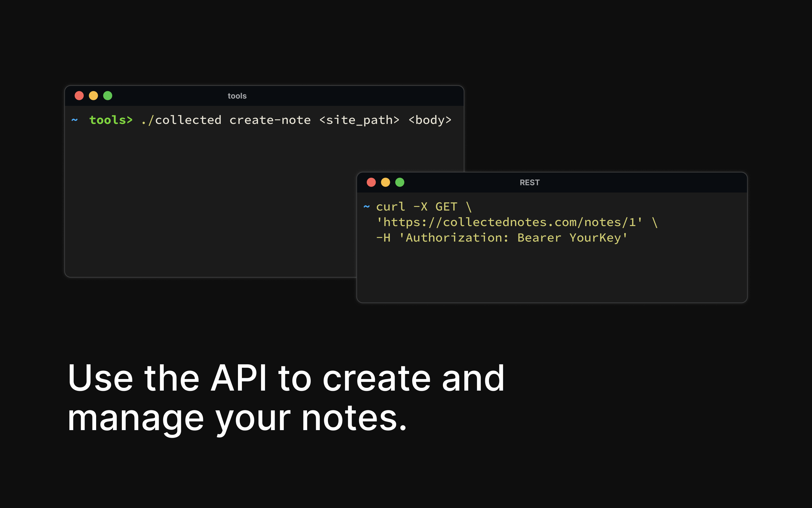Minimize the REST window via yellow dot

pos(385,182)
